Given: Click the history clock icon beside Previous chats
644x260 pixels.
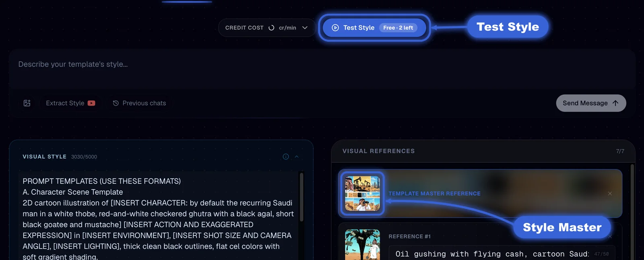Looking at the screenshot, I should click(x=116, y=103).
